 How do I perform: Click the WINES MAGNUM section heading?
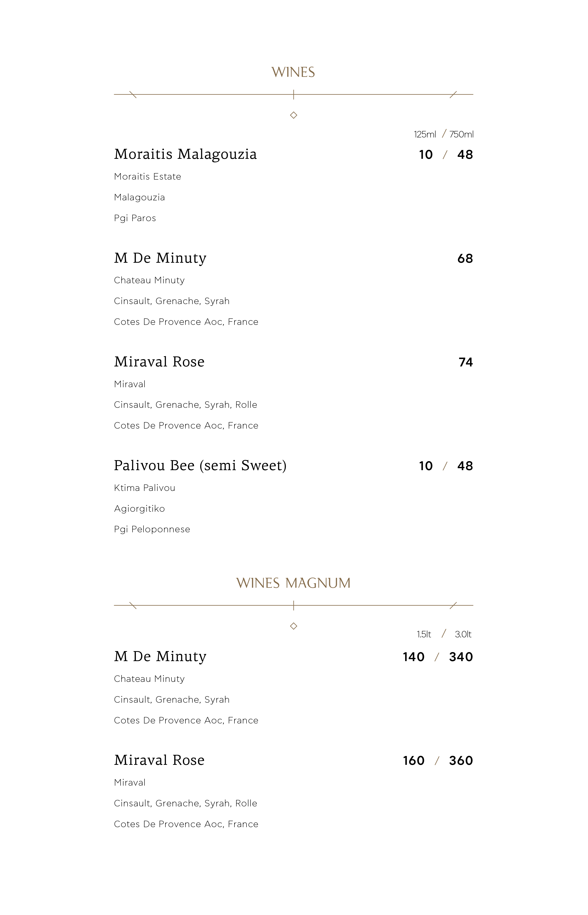pos(293,583)
